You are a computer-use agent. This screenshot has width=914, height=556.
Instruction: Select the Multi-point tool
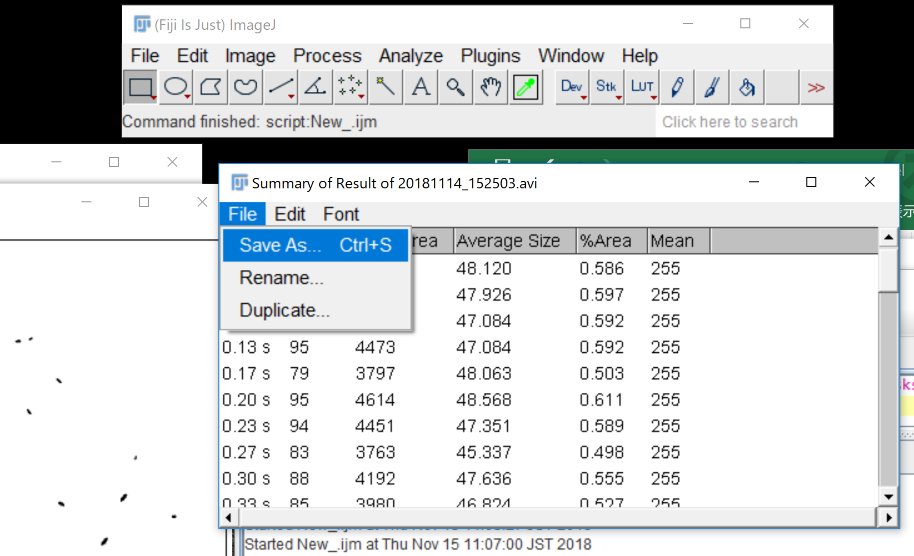coord(350,87)
